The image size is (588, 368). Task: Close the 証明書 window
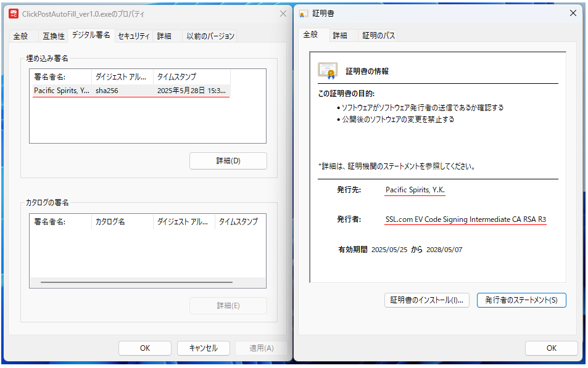point(573,13)
